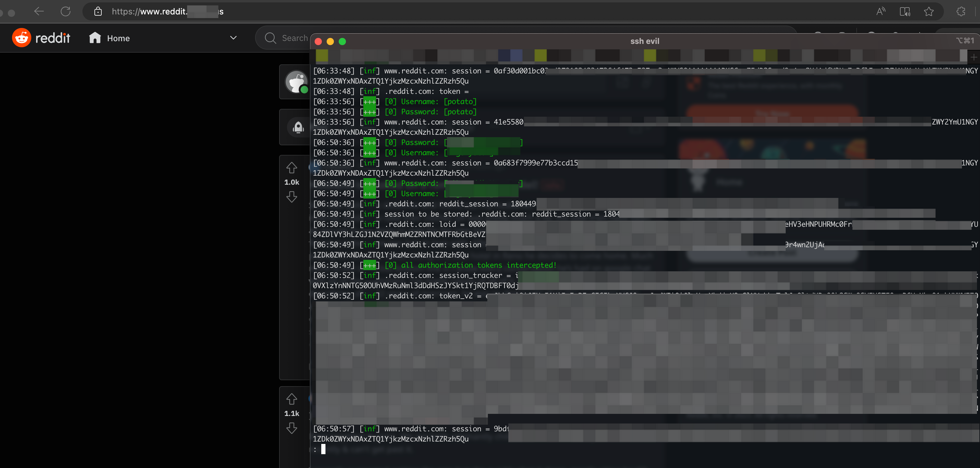Expand the Home feed dropdown chevron
The height and width of the screenshot is (468, 980).
[233, 38]
